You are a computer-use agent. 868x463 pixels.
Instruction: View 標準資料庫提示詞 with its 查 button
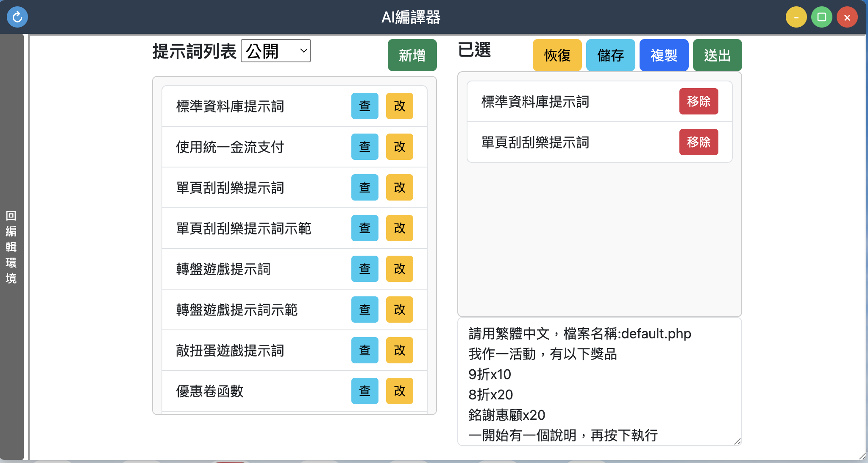click(364, 106)
